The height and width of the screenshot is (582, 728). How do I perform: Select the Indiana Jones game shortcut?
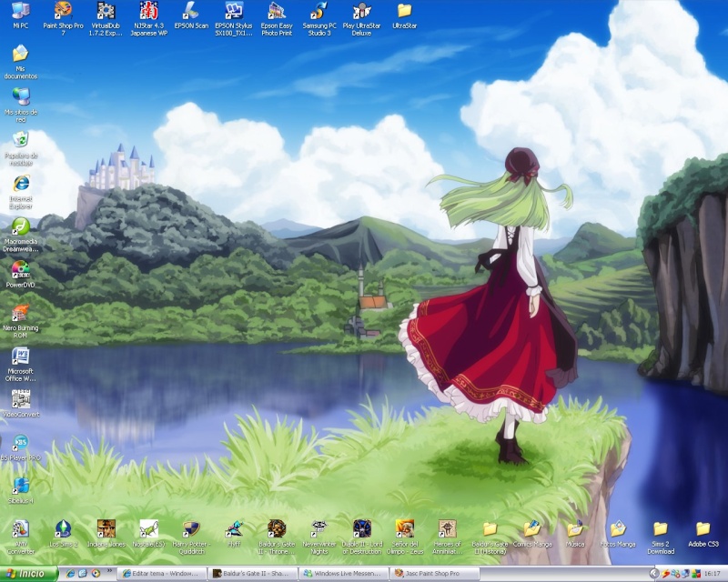click(x=106, y=534)
